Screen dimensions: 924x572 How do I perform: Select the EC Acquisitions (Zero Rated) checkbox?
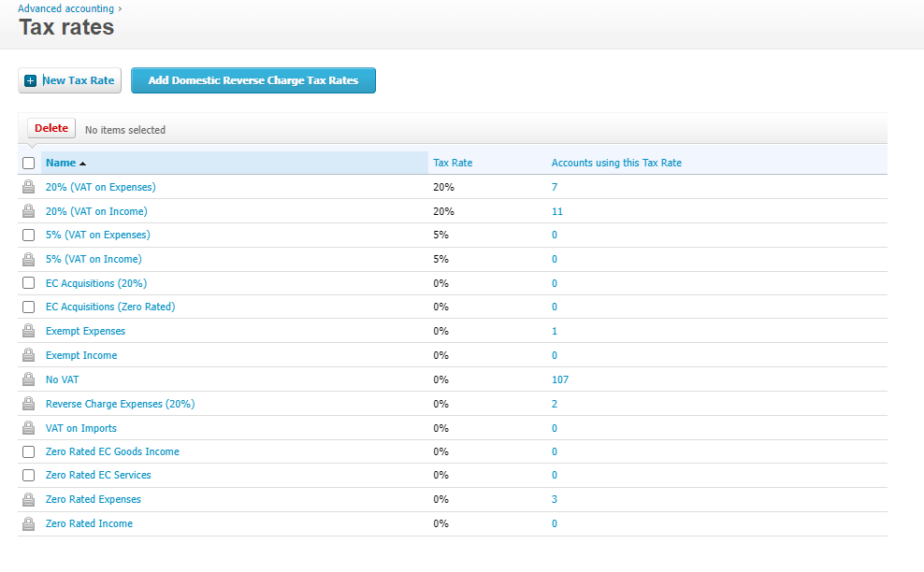28,307
